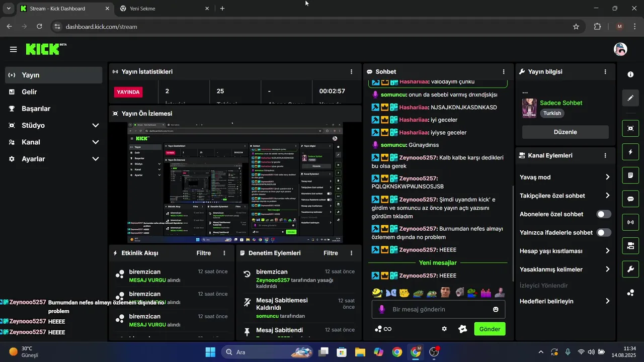The image size is (644, 362).
Task: Click the Sohbet chat scrollbar
Action: click(x=513, y=234)
